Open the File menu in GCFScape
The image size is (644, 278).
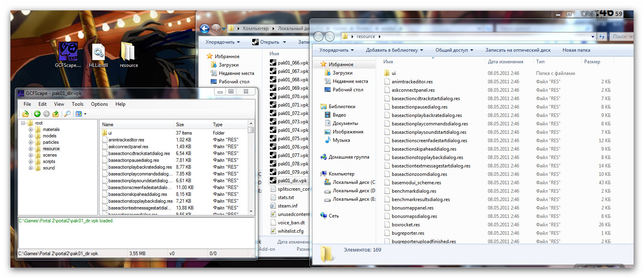[x=27, y=104]
